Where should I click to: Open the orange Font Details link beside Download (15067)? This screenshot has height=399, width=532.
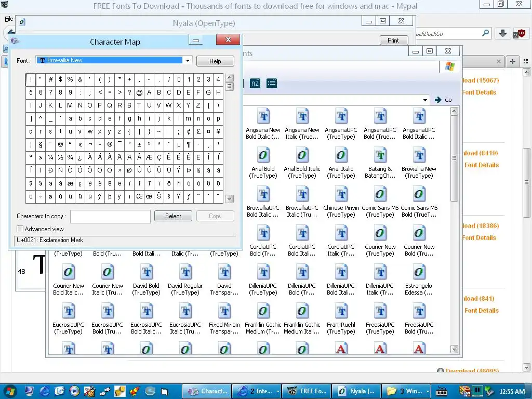pyautogui.click(x=479, y=92)
